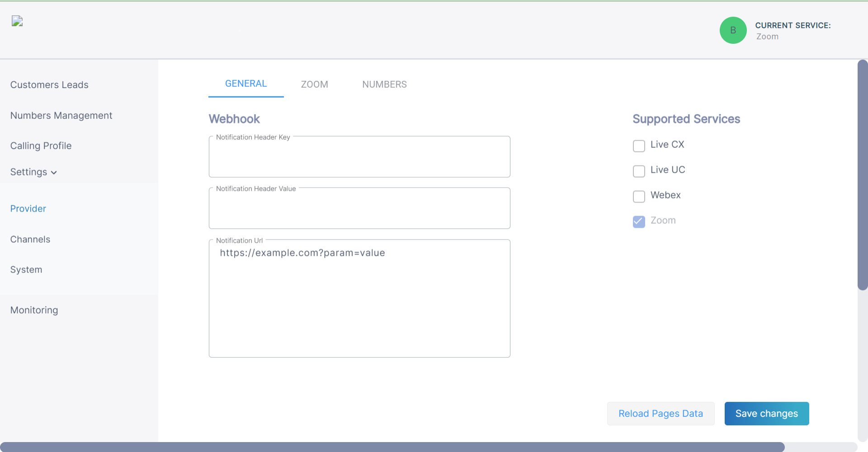Click into the Notification Header Value field
The width and height of the screenshot is (868, 452).
[359, 210]
